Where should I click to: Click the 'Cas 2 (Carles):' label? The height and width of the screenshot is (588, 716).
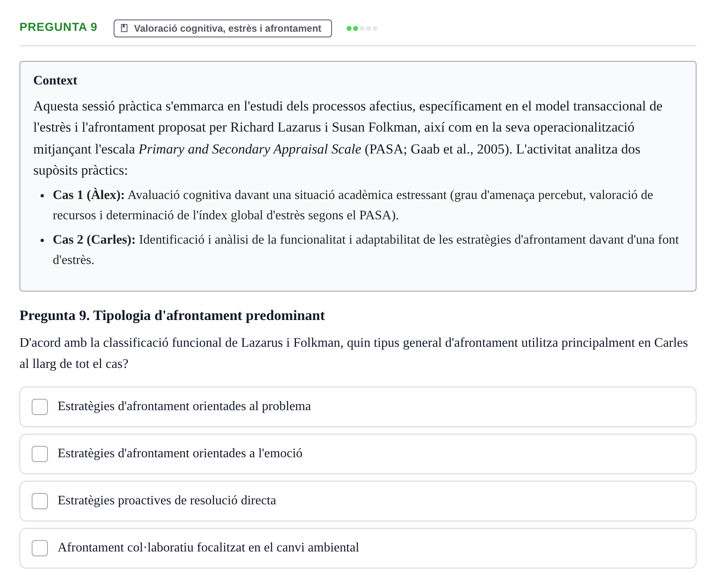tap(94, 240)
